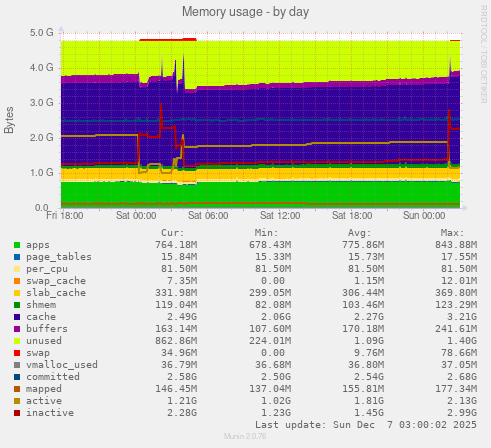
Task: Click the 'Sat 00:00' x-axis label
Action: pyautogui.click(x=136, y=216)
